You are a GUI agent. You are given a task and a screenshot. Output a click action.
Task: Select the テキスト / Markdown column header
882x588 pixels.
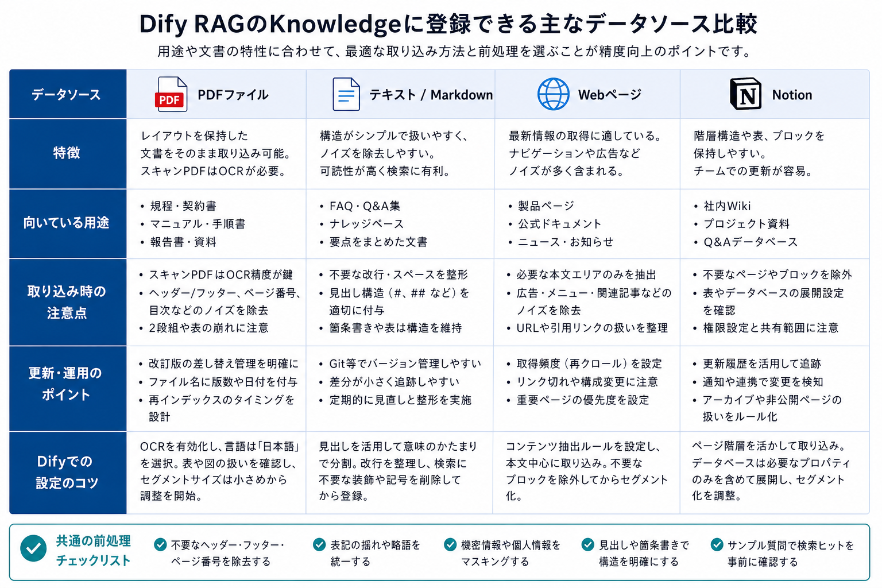click(431, 95)
